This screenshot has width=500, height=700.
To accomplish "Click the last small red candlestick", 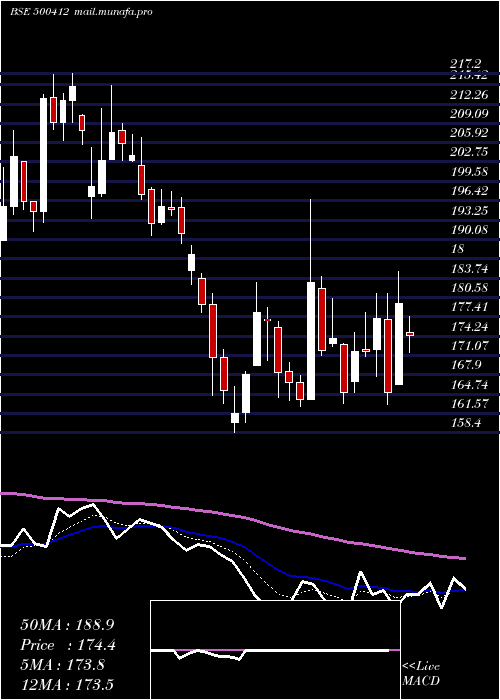I will [x=410, y=334].
